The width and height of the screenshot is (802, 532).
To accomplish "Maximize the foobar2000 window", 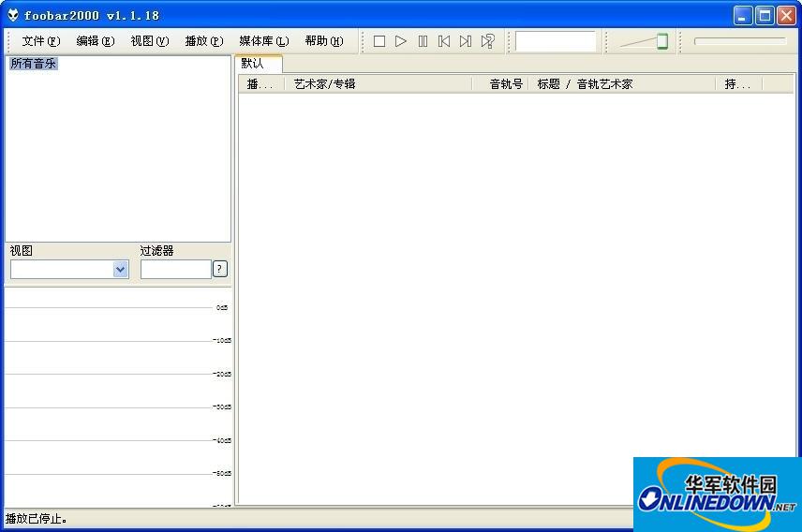I will 765,16.
